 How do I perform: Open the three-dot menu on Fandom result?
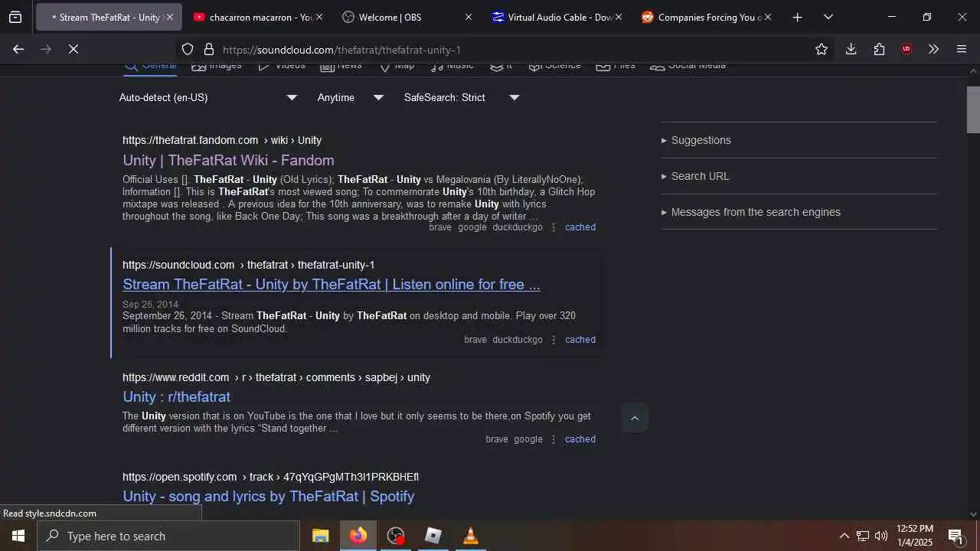(x=554, y=227)
